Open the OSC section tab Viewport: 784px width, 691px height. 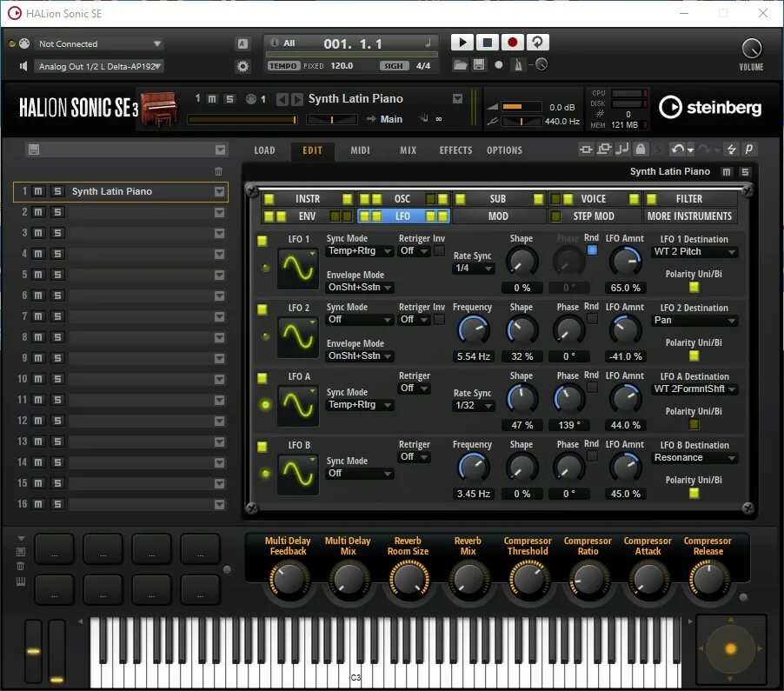click(402, 199)
